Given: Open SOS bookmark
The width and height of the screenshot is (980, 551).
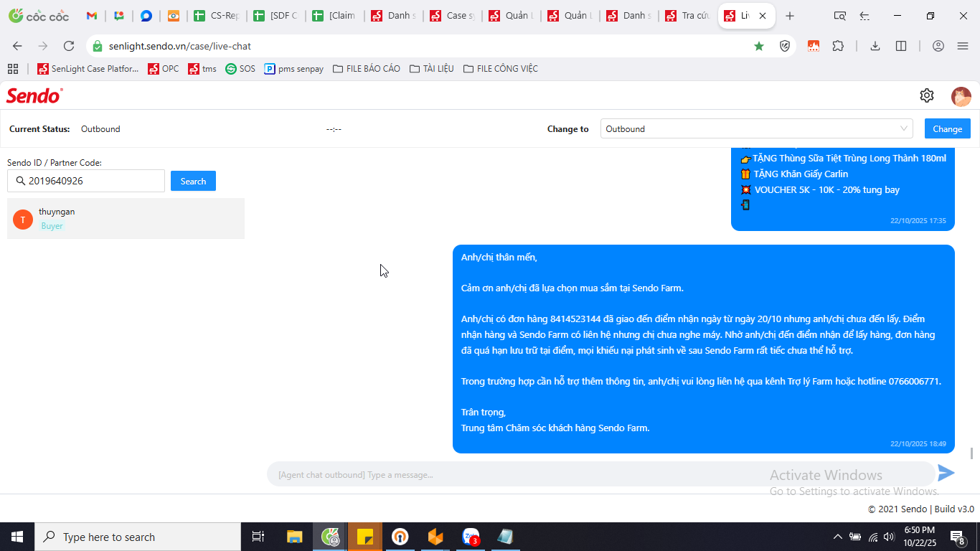Looking at the screenshot, I should tap(240, 69).
